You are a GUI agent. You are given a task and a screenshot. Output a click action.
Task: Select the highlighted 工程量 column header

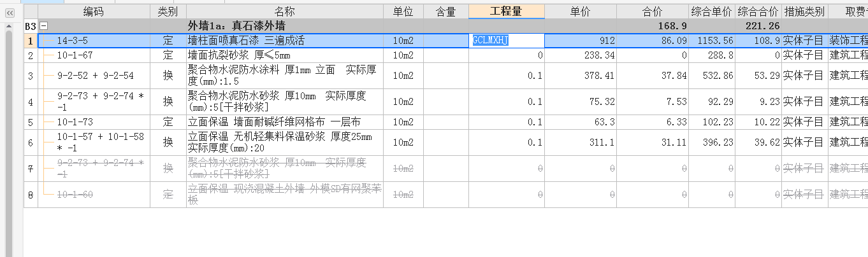pos(507,11)
